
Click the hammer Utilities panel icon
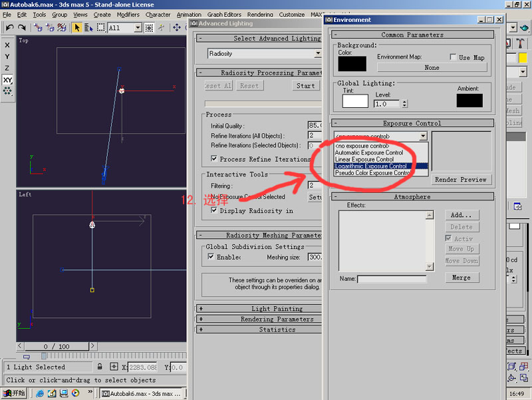tap(520, 43)
